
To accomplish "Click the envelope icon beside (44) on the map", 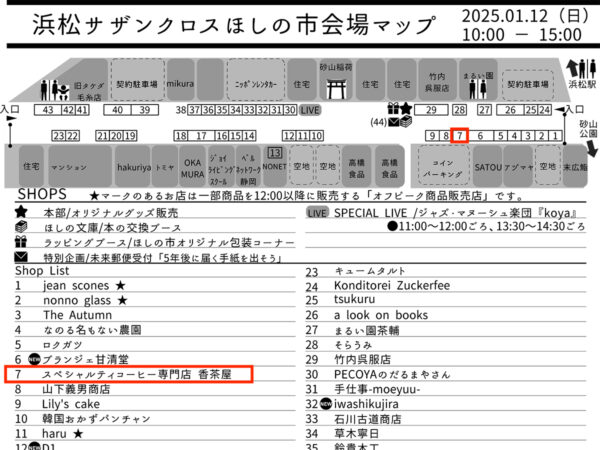I will click(x=394, y=122).
